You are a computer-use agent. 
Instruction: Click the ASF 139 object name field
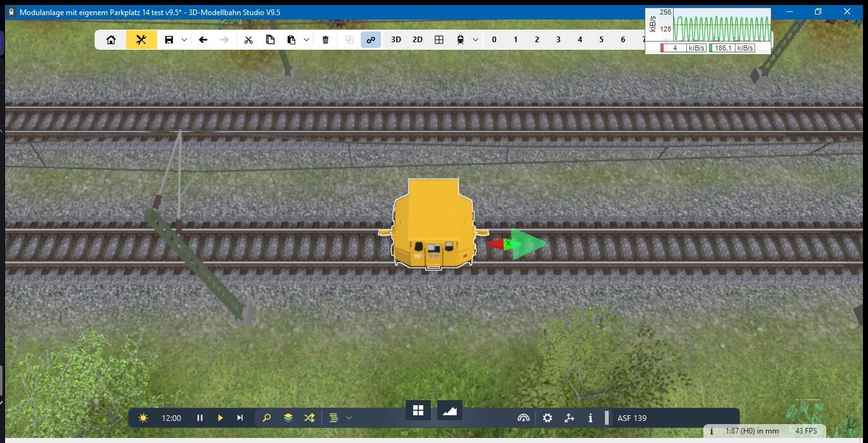tap(632, 418)
